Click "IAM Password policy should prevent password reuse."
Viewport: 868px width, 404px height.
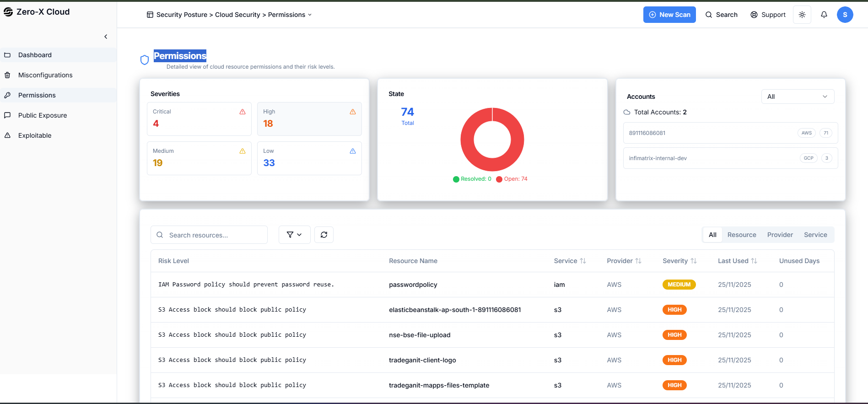coord(246,285)
